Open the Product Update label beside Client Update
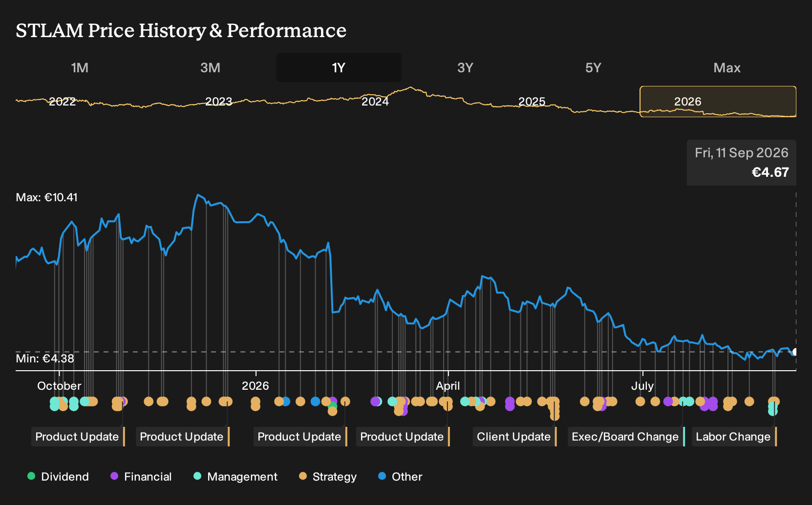Viewport: 812px width, 505px height. [403, 437]
